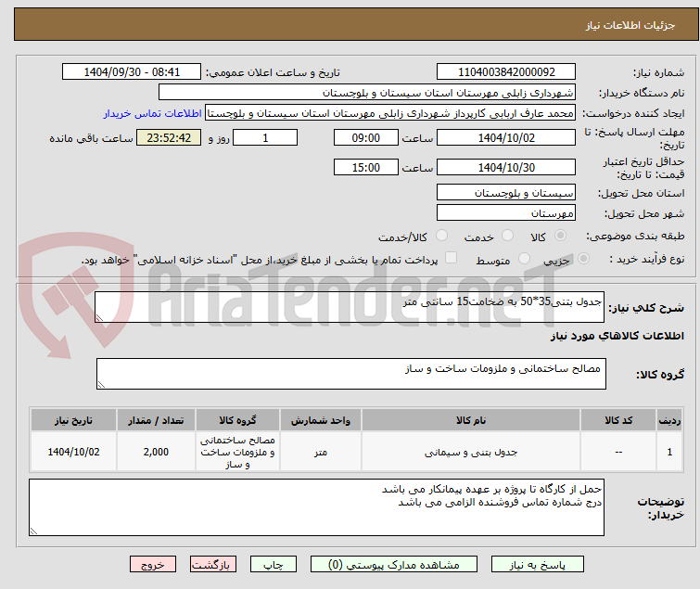Image resolution: width=700 pixels, height=589 pixels.
Task: Click the جدول بتنی و سیمانی cell
Action: point(471,452)
